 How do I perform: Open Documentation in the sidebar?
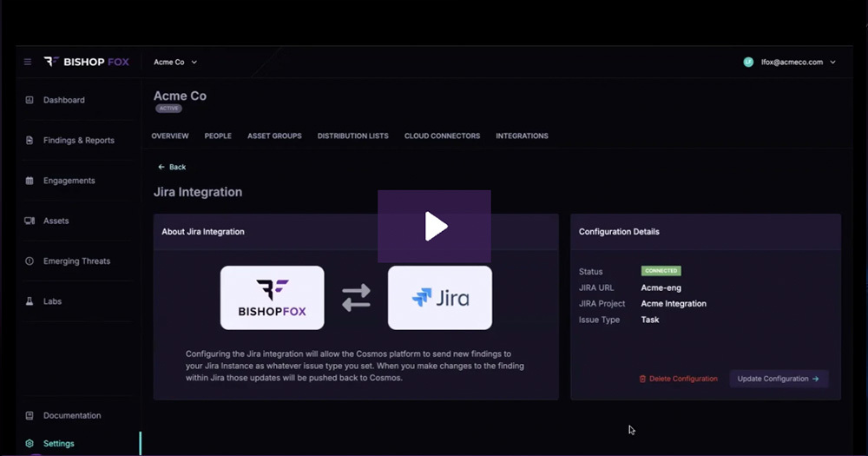tap(72, 415)
